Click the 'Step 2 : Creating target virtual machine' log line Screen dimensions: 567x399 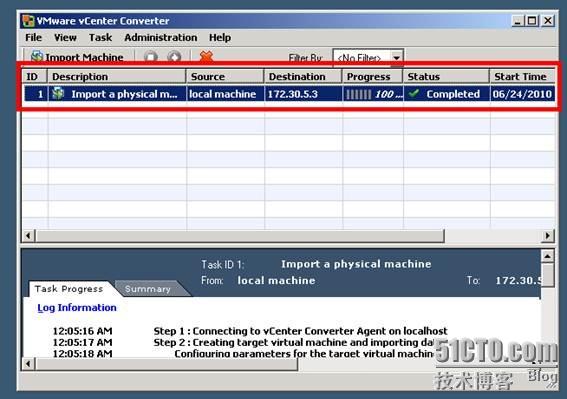point(293,342)
